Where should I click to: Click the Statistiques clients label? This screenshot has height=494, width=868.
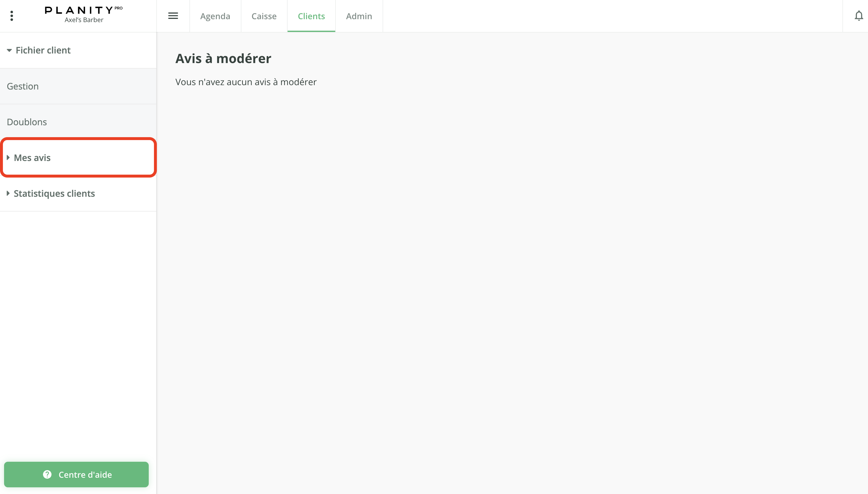[54, 194]
